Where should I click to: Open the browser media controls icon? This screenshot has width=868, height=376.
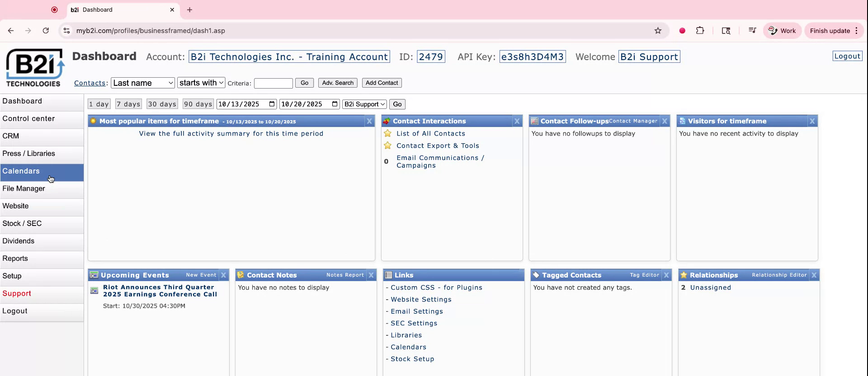point(752,31)
